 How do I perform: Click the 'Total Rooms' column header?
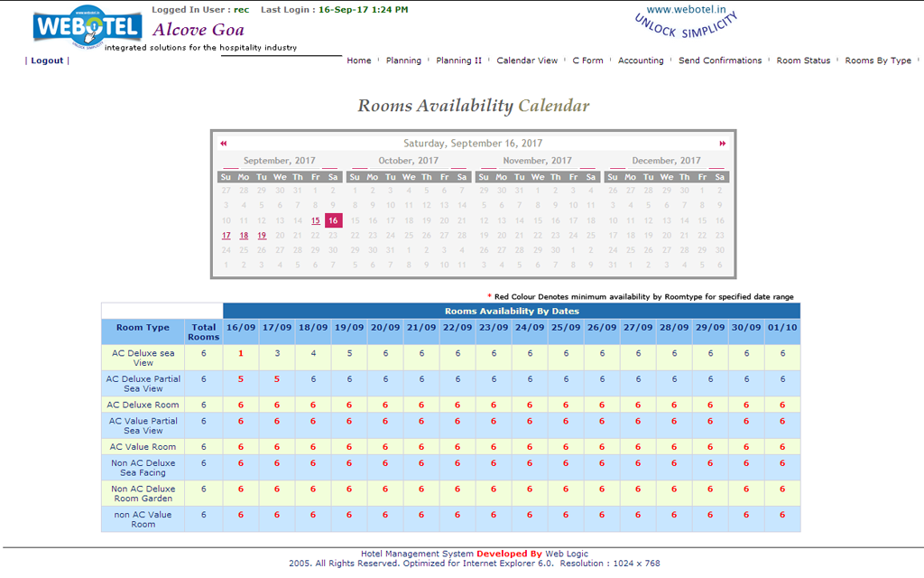click(204, 332)
